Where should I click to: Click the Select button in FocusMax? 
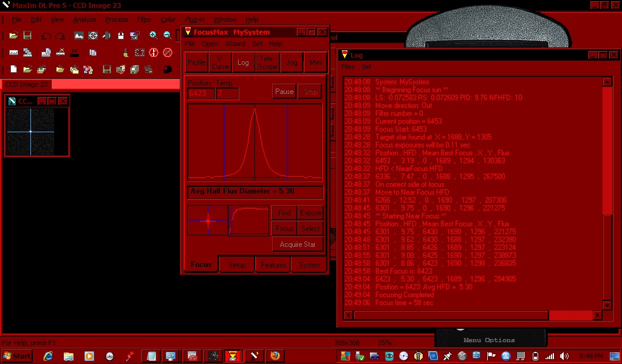pyautogui.click(x=310, y=229)
